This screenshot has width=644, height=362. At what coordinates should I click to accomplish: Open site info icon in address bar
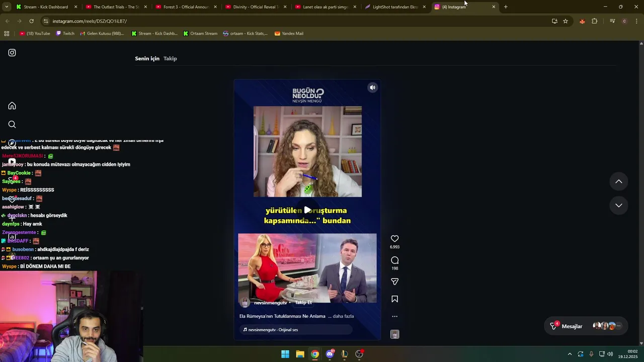point(46,21)
